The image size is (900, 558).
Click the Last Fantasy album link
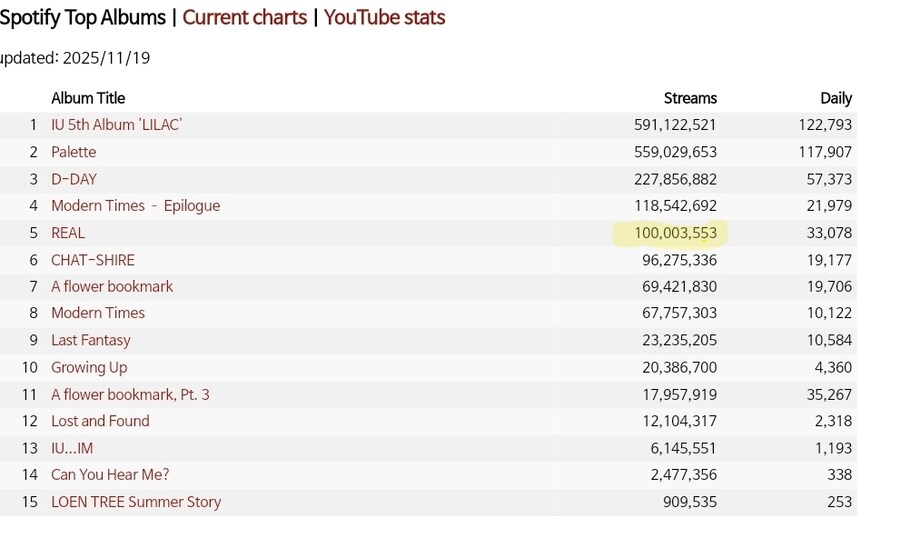[91, 340]
